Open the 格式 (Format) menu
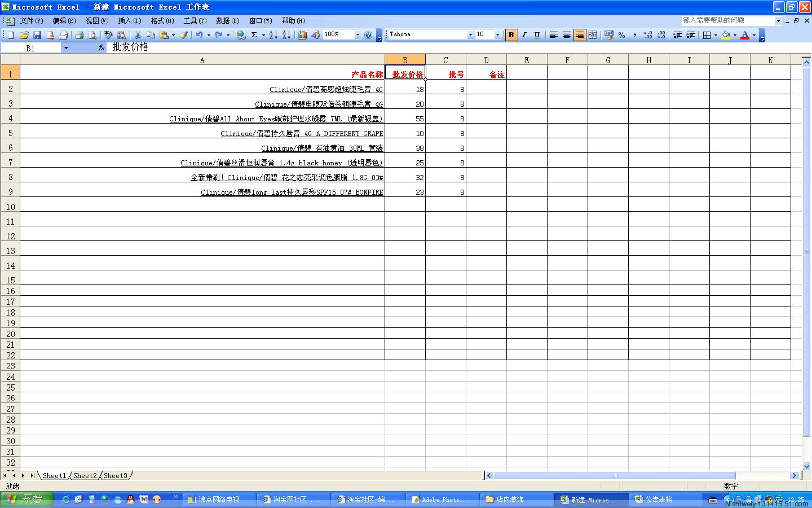812x508 pixels. 162,21
